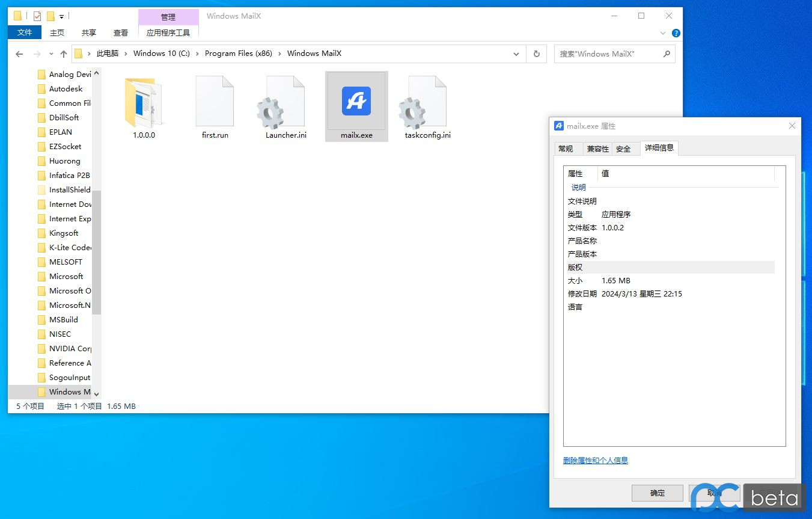Select the MELSOFT folder in sidebar
Viewport: 812px width, 519px height.
pos(66,262)
